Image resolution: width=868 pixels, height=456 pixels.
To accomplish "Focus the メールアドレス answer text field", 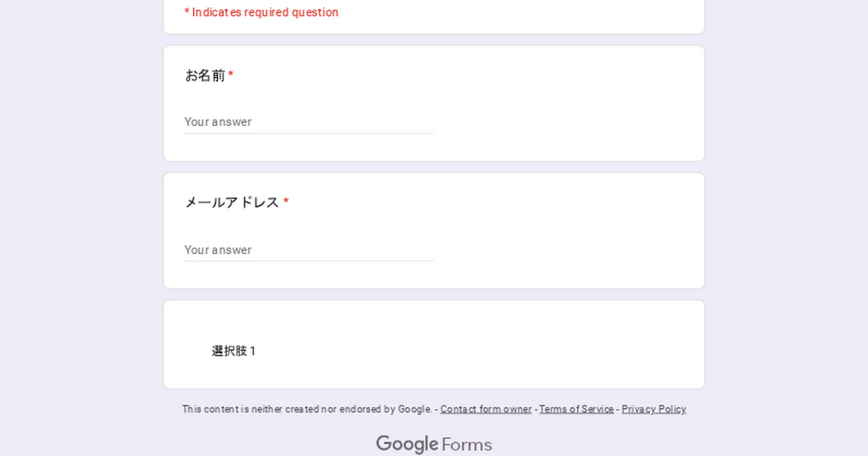I will (309, 250).
